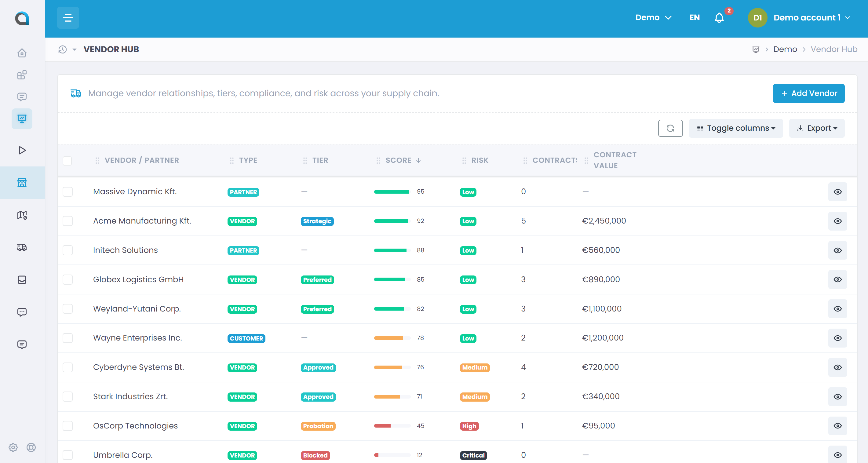Click the Critical risk badge
Screen dimensions: 868x463
[x=473, y=455]
